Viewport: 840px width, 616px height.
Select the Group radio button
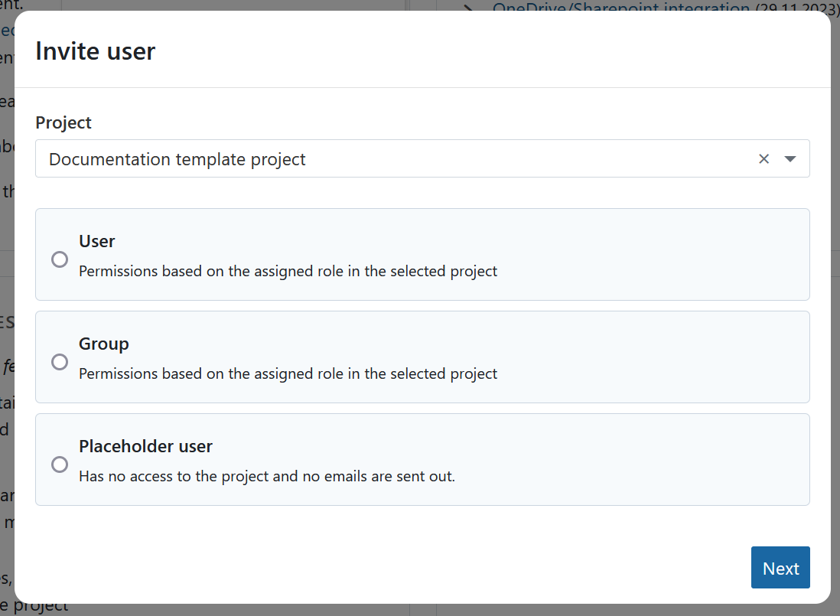pos(60,362)
